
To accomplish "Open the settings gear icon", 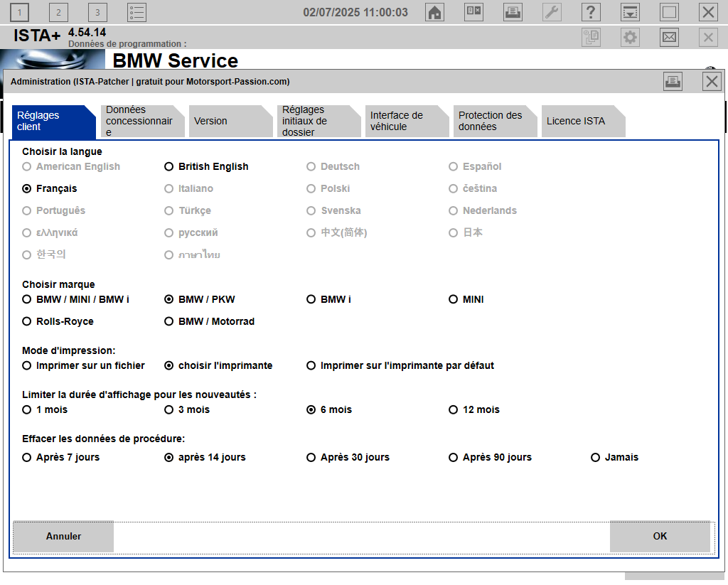I will pyautogui.click(x=630, y=37).
